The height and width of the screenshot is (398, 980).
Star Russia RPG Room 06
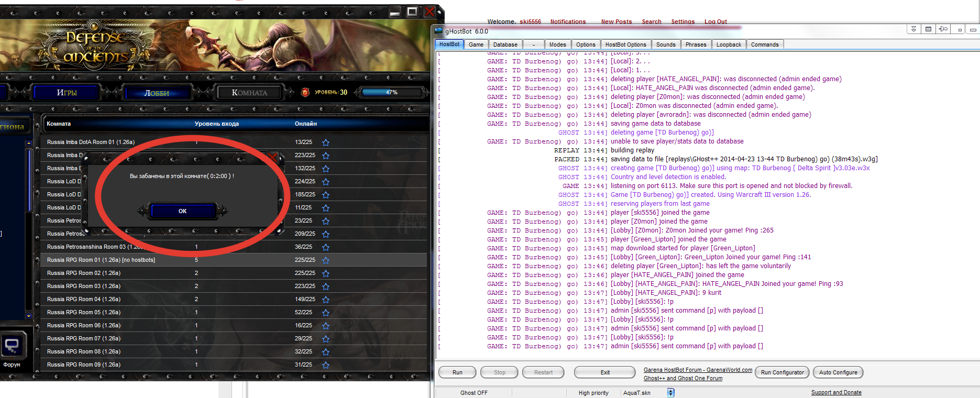326,326
